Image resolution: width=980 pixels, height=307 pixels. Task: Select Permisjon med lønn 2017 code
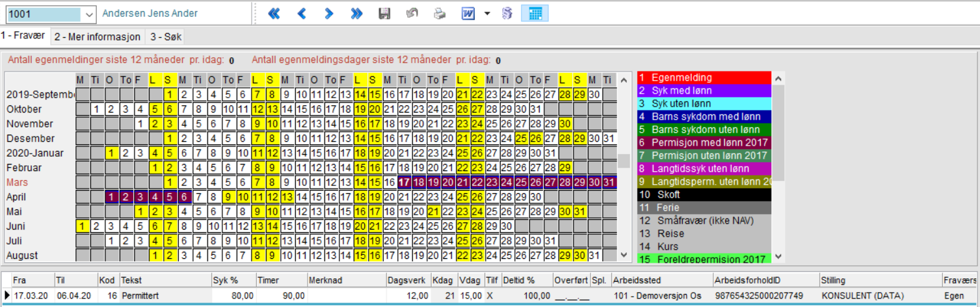pyautogui.click(x=704, y=142)
